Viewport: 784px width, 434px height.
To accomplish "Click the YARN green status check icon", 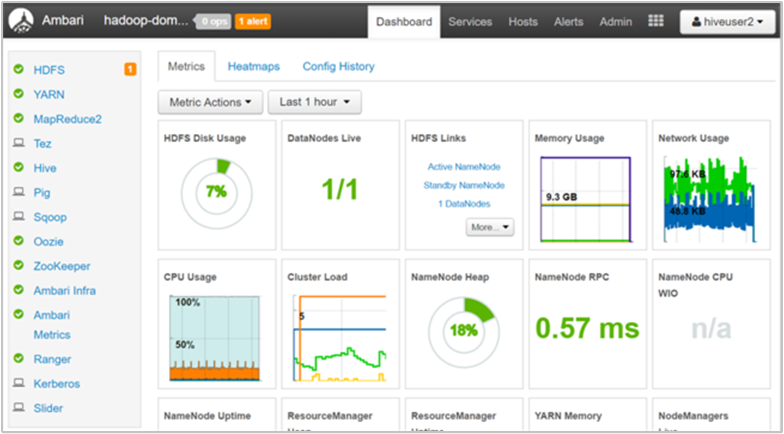I will point(19,94).
